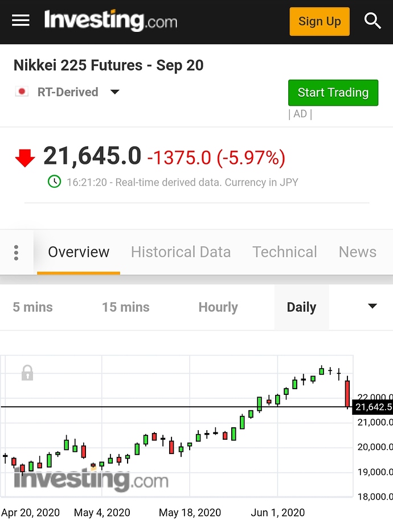Expand the RT-Derived dropdown arrow
The image size is (393, 532).
115,92
